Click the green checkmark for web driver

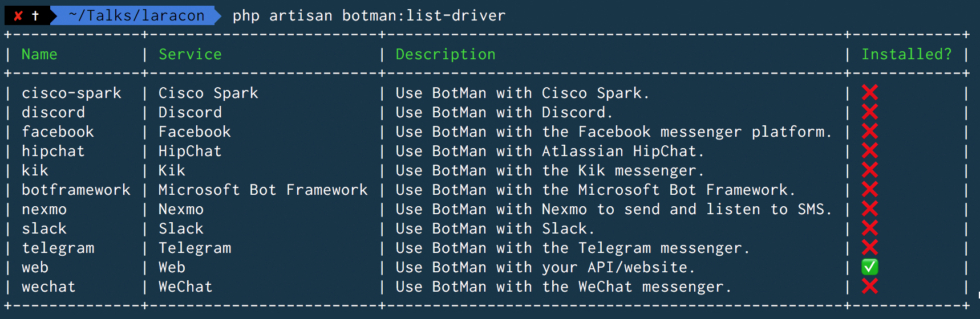pos(870,267)
